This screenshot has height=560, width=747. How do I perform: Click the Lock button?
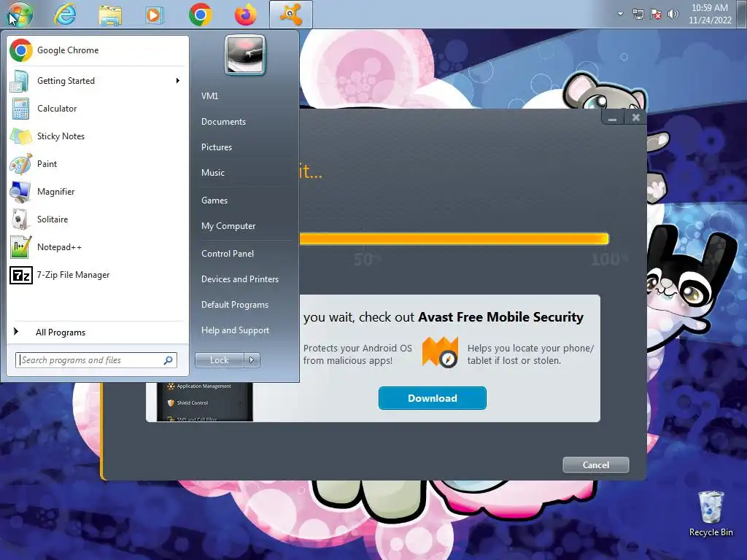pos(219,360)
